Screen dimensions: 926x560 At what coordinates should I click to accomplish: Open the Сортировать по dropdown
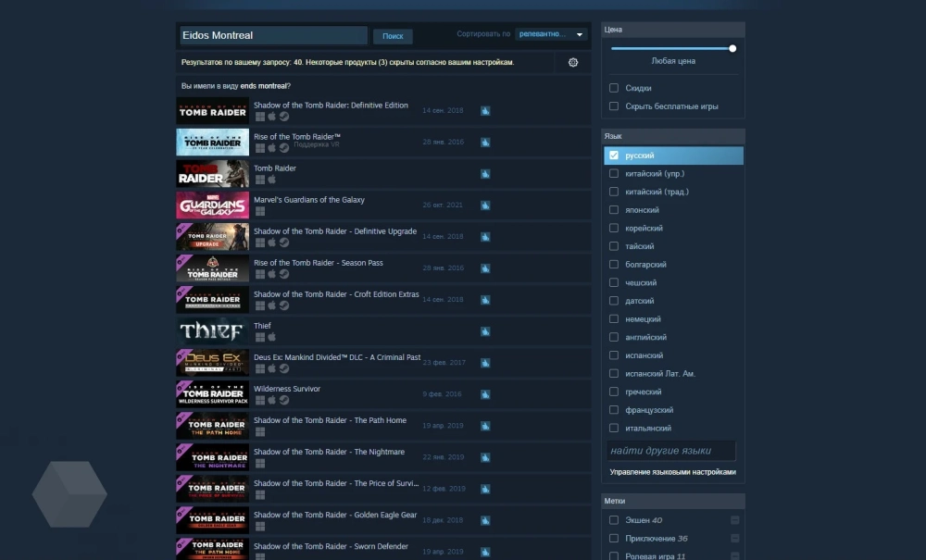[x=552, y=34]
